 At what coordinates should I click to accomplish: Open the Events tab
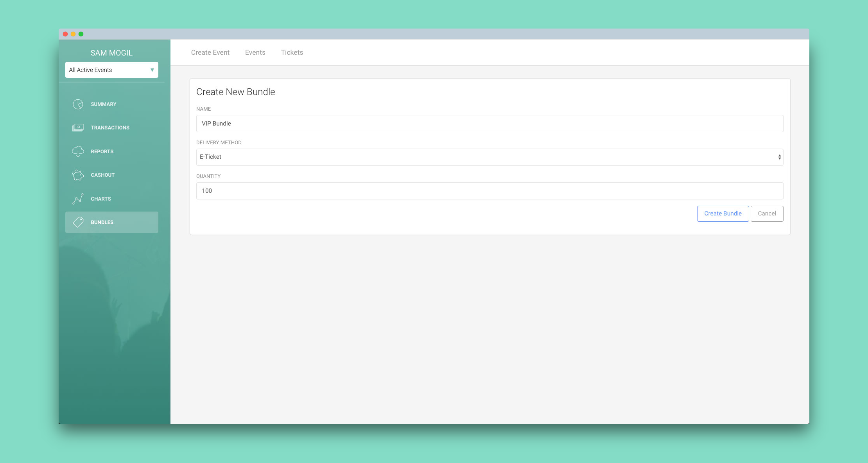[255, 52]
